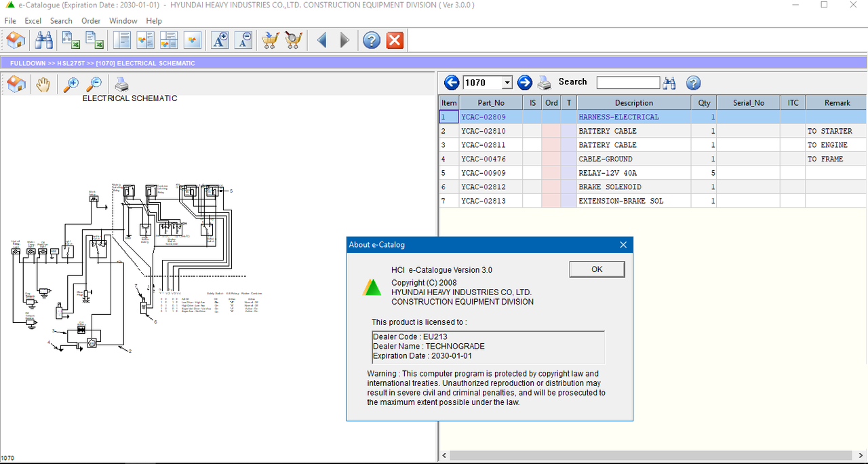Click the RELAY-12V 40A description cell

click(x=634, y=173)
